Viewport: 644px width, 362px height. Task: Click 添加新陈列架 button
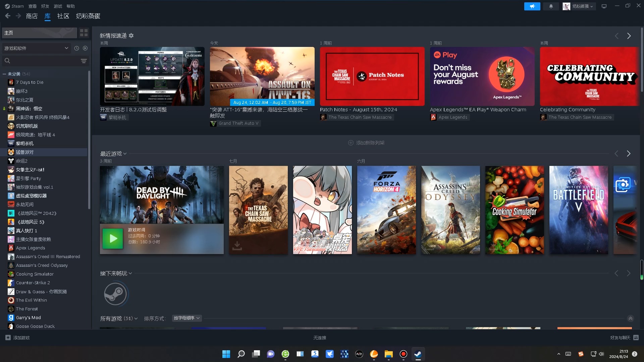(x=366, y=143)
